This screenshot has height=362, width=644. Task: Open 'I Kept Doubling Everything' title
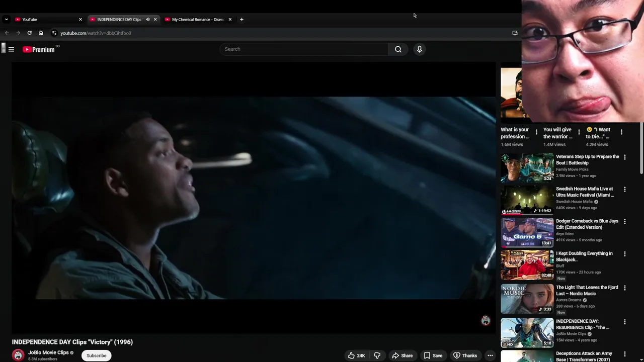click(584, 256)
